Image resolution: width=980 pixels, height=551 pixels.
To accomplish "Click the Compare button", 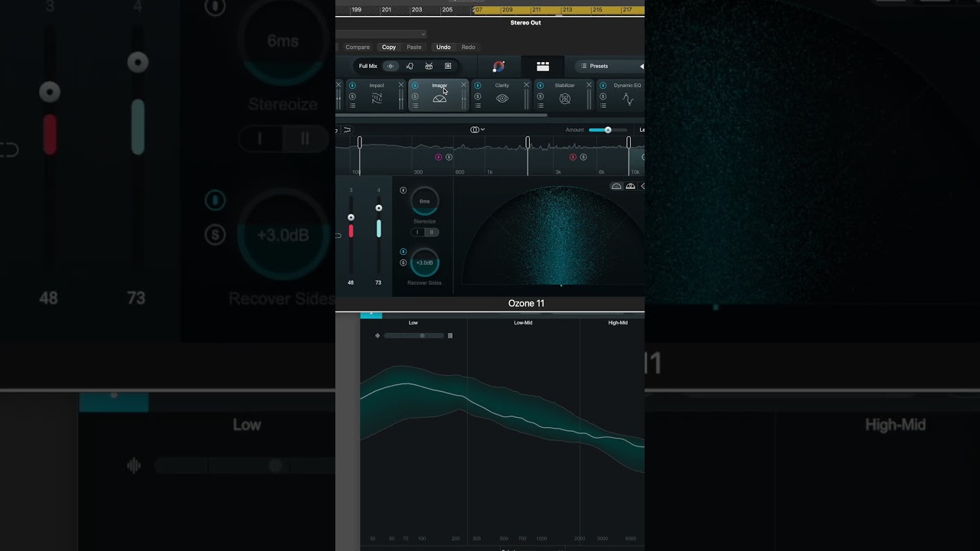I will pos(358,47).
